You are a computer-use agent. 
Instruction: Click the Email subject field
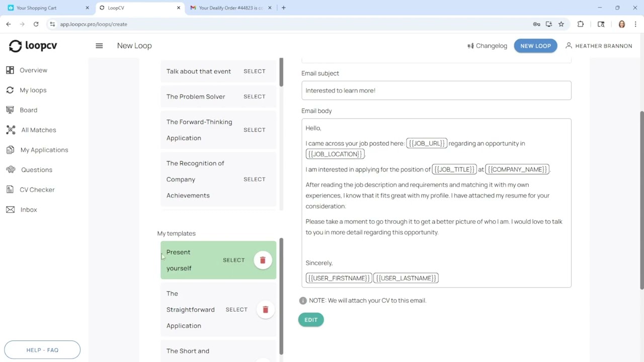pos(436,90)
